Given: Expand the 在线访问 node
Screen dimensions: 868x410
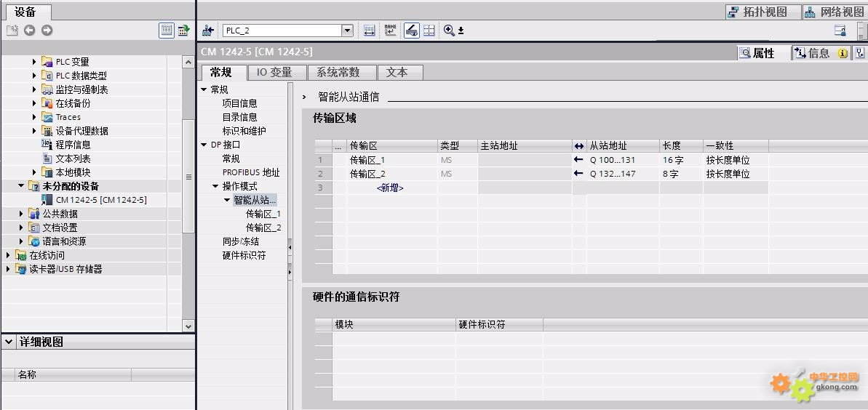Looking at the screenshot, I should (x=8, y=256).
